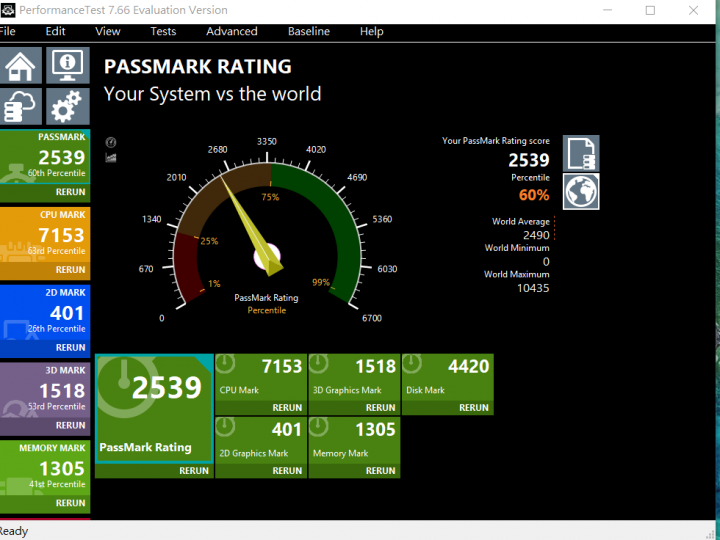
Task: Click the 'PassMark Rating' gauge caption
Action: pyautogui.click(x=266, y=298)
